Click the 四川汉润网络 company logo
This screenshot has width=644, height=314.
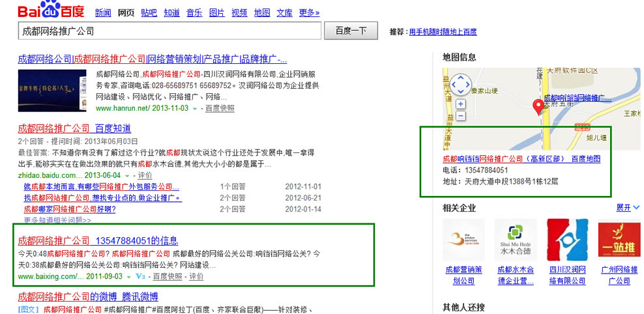pos(567,240)
